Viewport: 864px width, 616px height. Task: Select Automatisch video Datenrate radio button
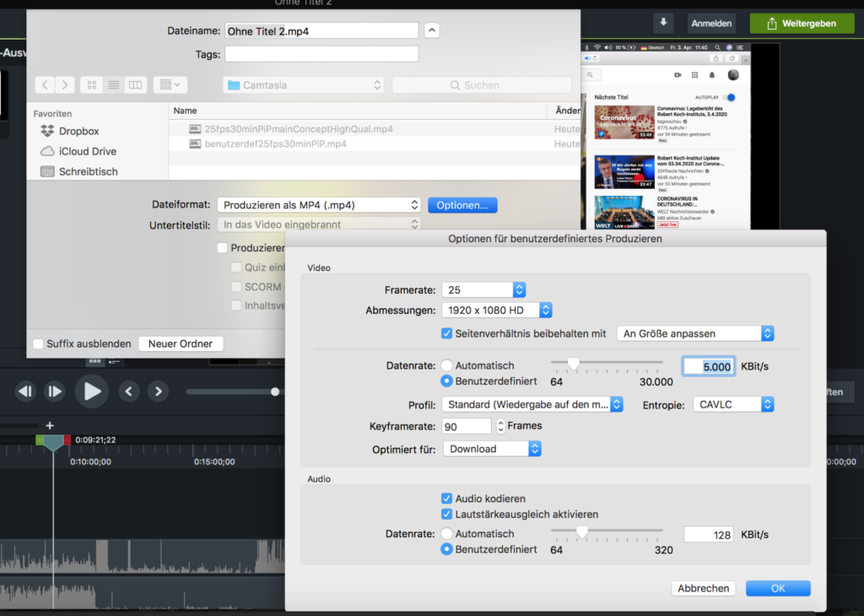[447, 365]
